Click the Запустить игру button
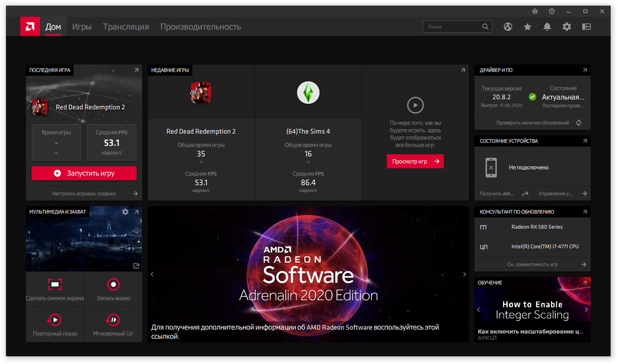The height and width of the screenshot is (364, 618). tap(84, 174)
